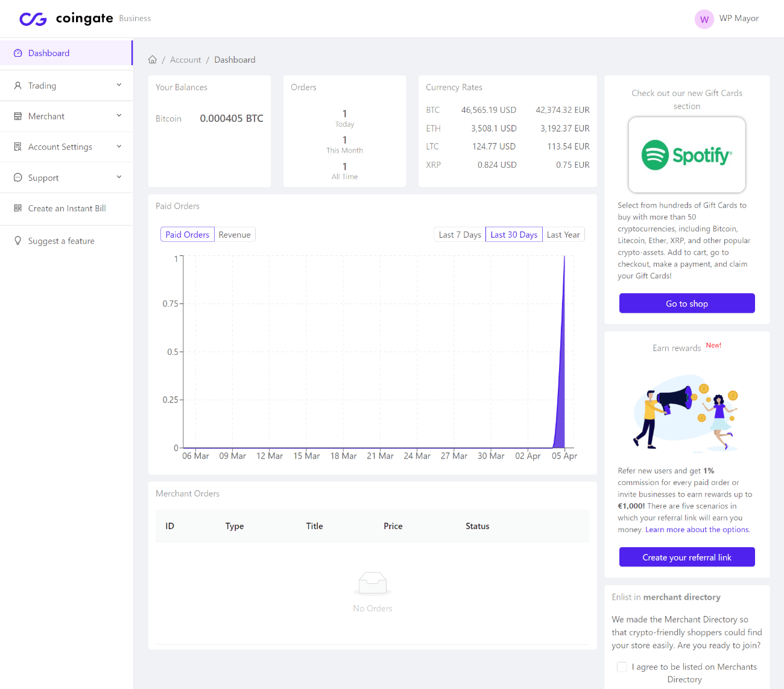Follow Learn more about the options link
784x689 pixels.
click(x=698, y=530)
